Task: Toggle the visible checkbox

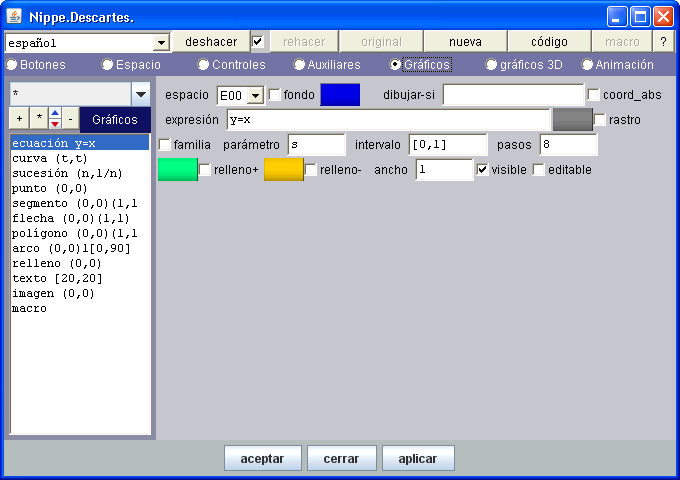Action: click(x=483, y=170)
